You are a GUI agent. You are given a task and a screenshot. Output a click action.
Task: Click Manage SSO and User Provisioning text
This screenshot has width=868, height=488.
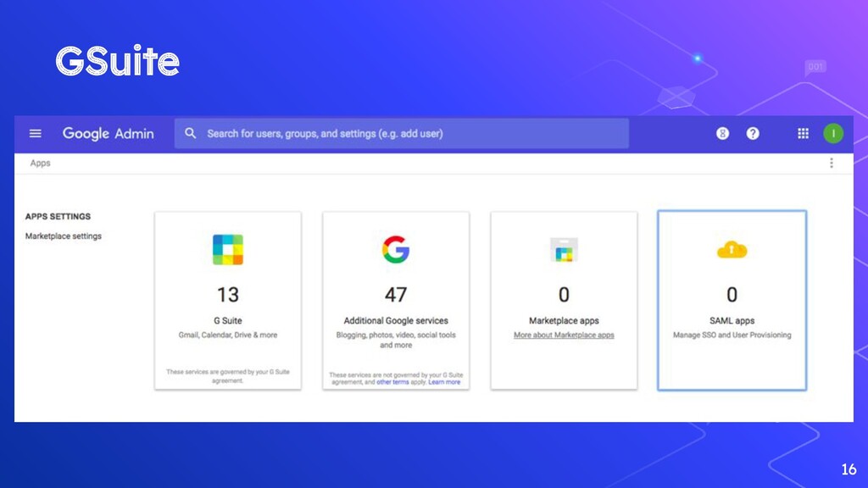point(732,335)
